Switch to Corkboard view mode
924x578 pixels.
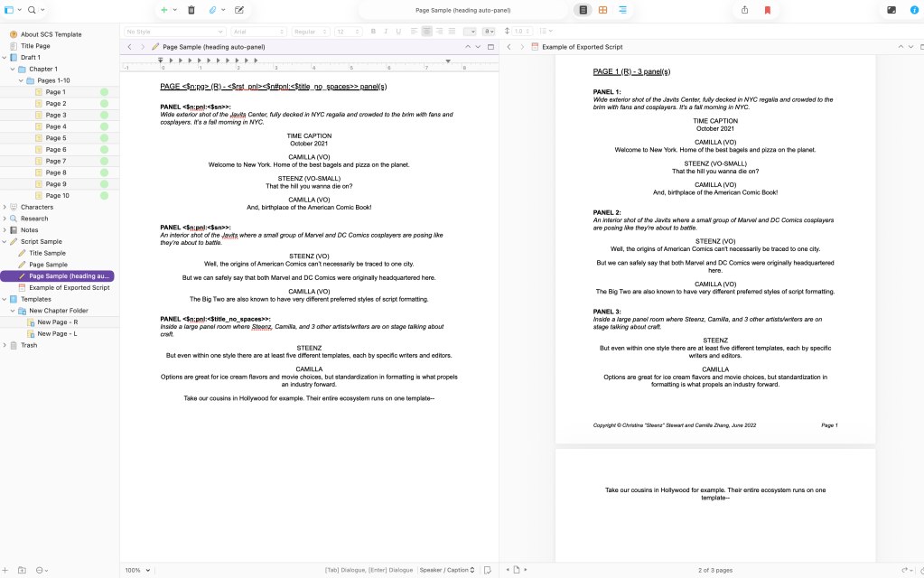pyautogui.click(x=602, y=10)
